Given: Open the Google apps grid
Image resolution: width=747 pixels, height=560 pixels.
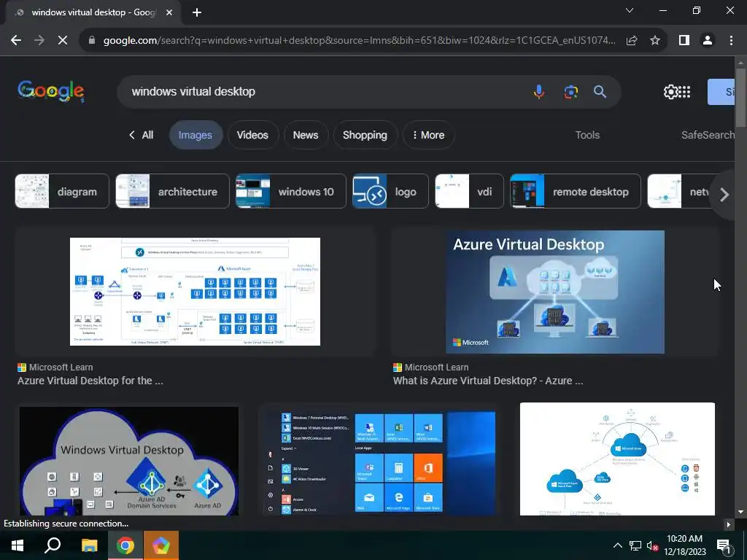Looking at the screenshot, I should [x=684, y=91].
